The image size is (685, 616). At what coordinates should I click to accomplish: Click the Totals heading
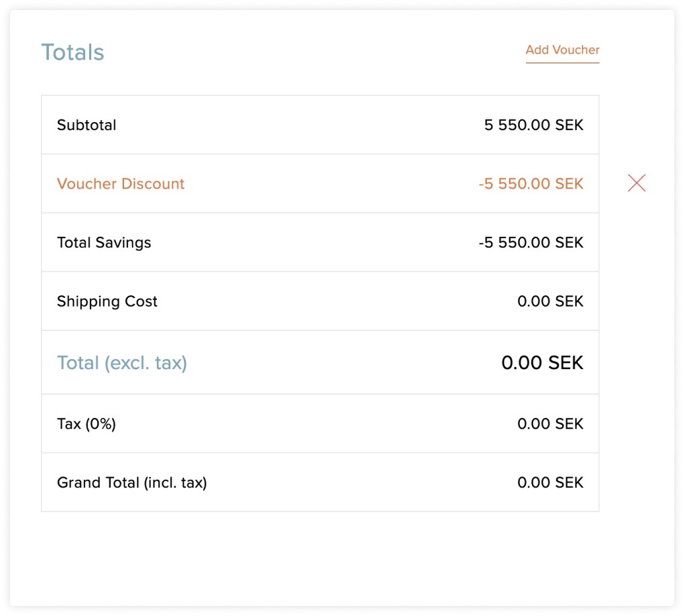pos(72,52)
